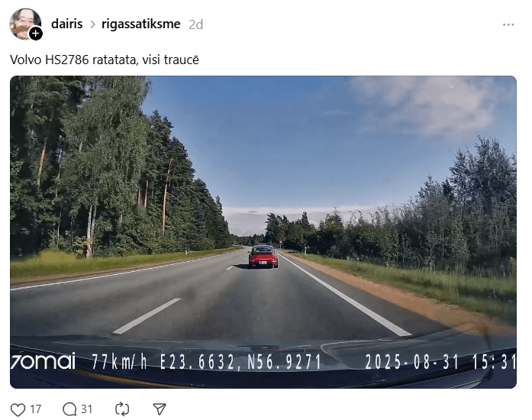The height and width of the screenshot is (420, 532).
Task: Go to the rigassatiksme community
Action: (x=140, y=24)
